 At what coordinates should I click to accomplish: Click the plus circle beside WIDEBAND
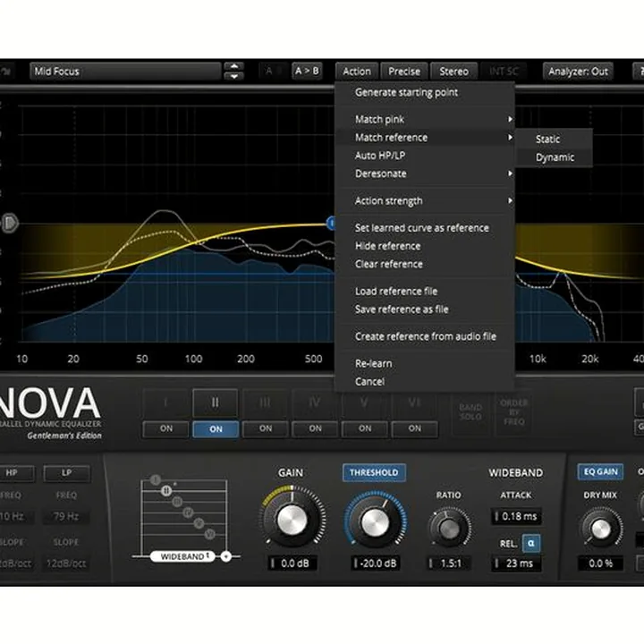tap(226, 556)
